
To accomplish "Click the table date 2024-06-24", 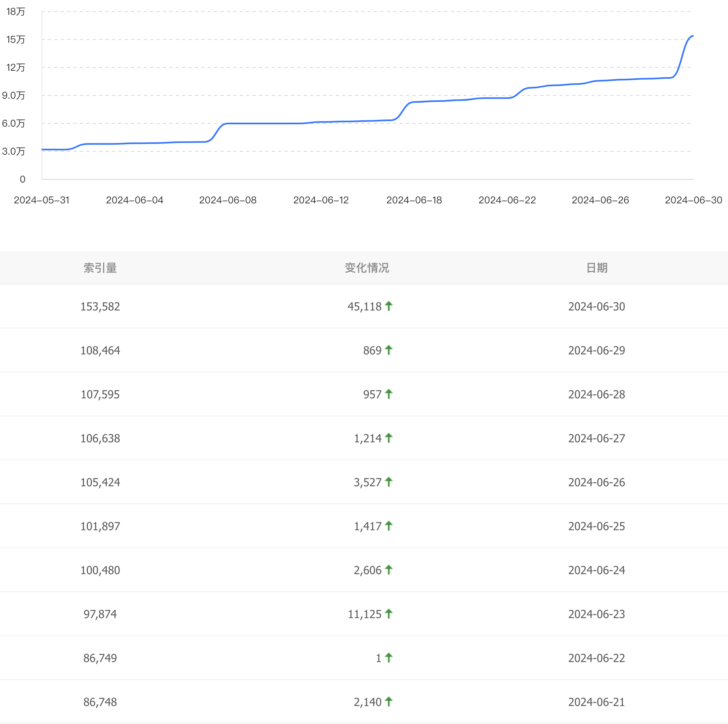I will point(597,570).
